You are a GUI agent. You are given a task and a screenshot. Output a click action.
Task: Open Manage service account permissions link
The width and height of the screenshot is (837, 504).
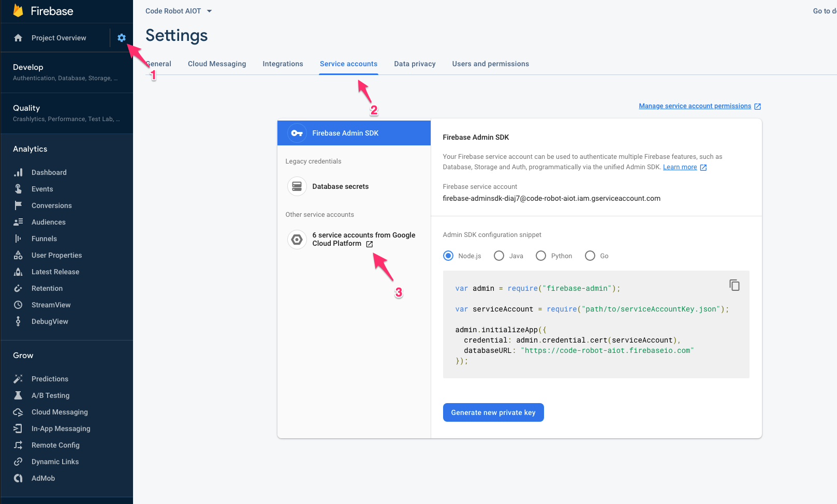[695, 106]
